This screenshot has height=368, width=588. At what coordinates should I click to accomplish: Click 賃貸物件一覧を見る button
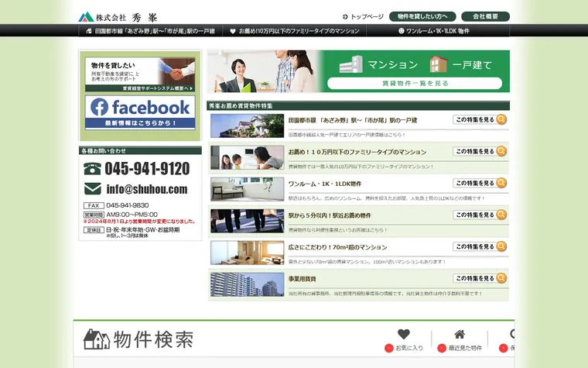pyautogui.click(x=415, y=84)
